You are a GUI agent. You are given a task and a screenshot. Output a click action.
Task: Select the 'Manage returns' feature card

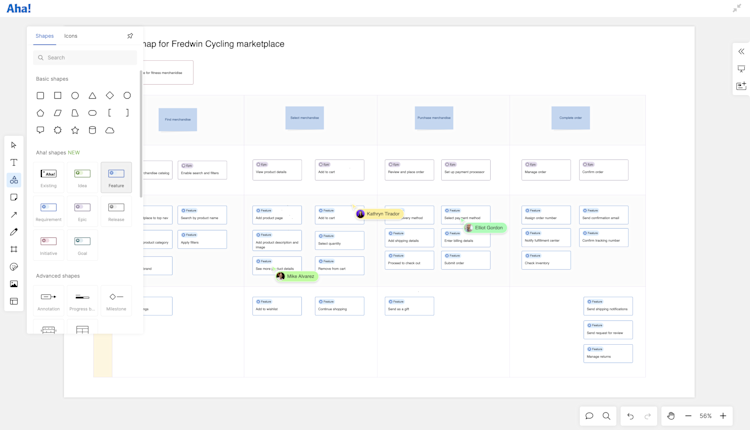tap(608, 353)
